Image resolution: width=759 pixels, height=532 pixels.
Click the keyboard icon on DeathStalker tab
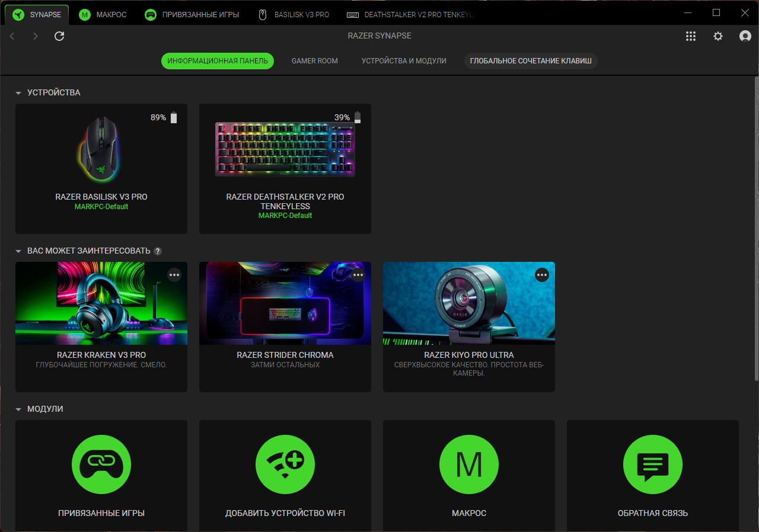pyautogui.click(x=352, y=15)
